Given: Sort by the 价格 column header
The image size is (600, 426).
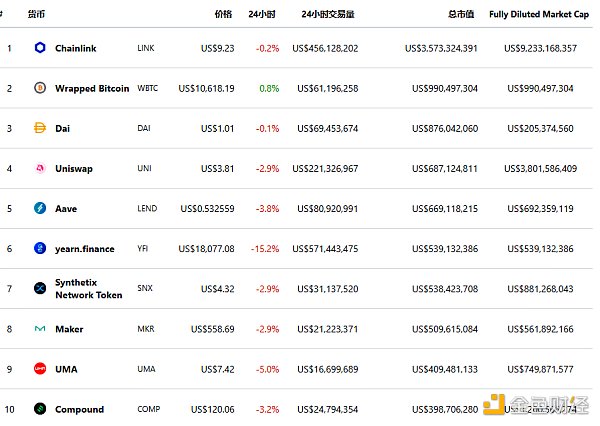Looking at the screenshot, I should click(x=223, y=15).
